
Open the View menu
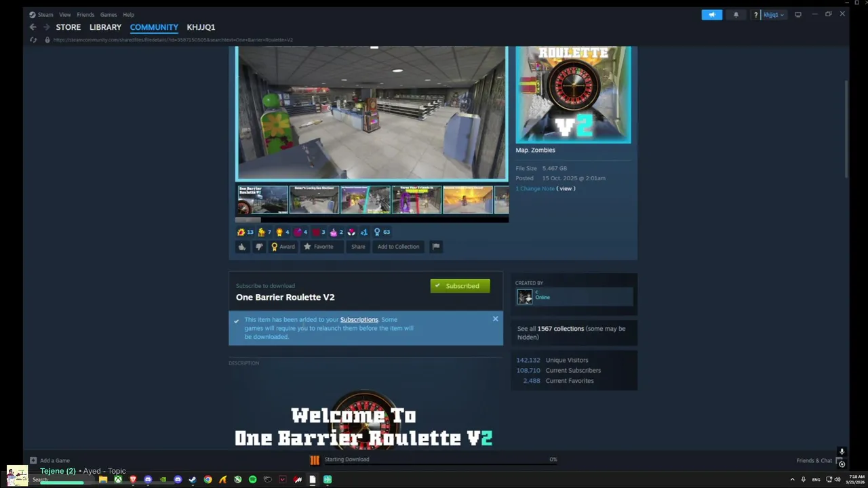click(x=64, y=14)
